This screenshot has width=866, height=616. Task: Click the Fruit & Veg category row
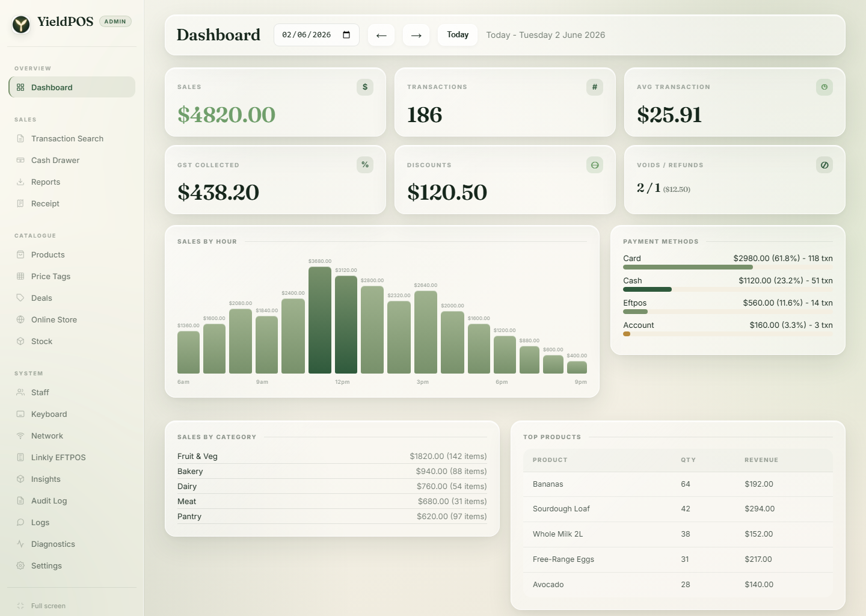click(332, 456)
